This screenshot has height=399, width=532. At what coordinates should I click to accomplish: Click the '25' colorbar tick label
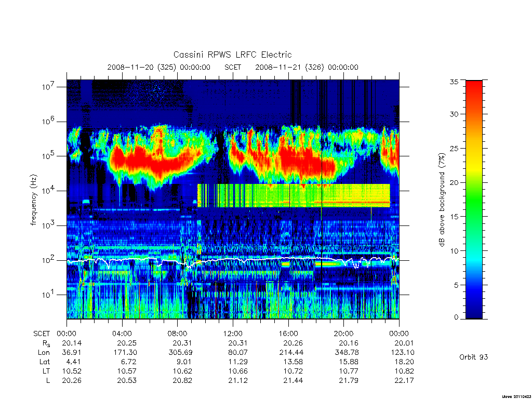[454, 148]
